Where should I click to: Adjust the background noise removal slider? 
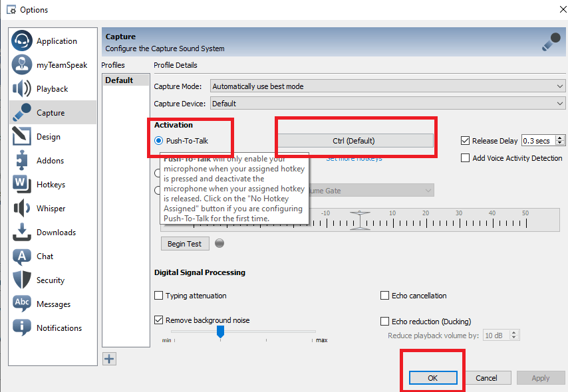[x=221, y=332]
